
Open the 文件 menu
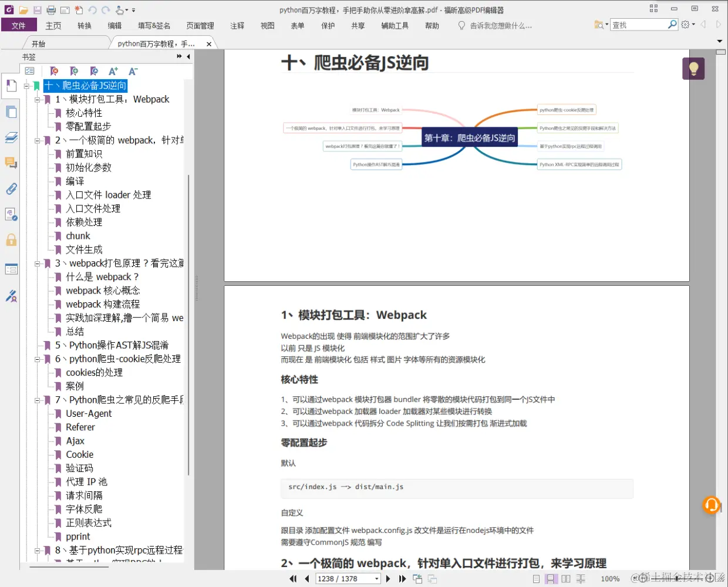pyautogui.click(x=19, y=25)
